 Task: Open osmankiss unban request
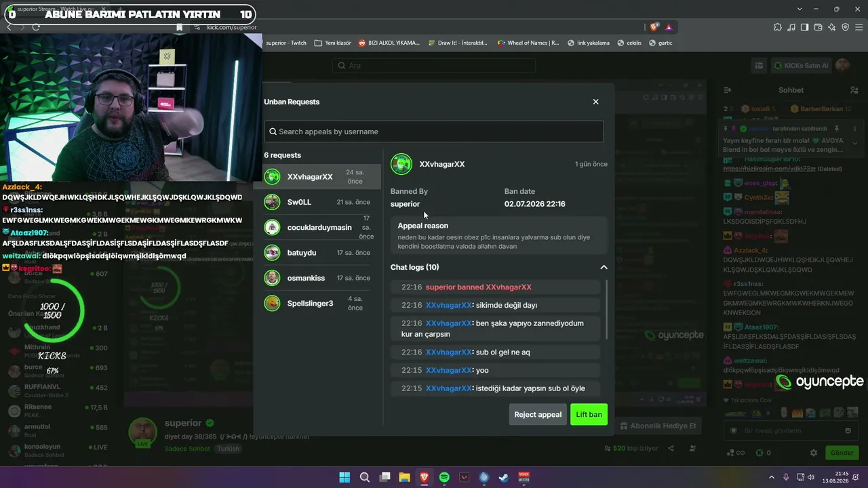(x=317, y=278)
